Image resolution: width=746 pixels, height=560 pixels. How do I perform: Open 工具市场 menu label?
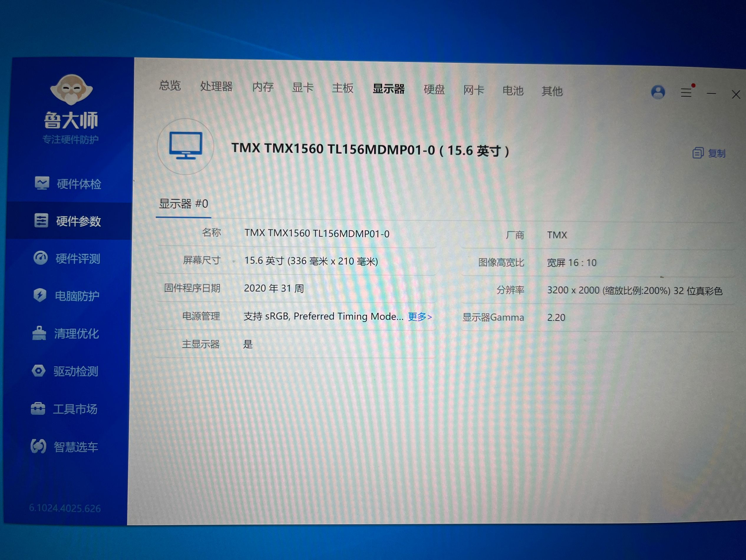point(75,409)
